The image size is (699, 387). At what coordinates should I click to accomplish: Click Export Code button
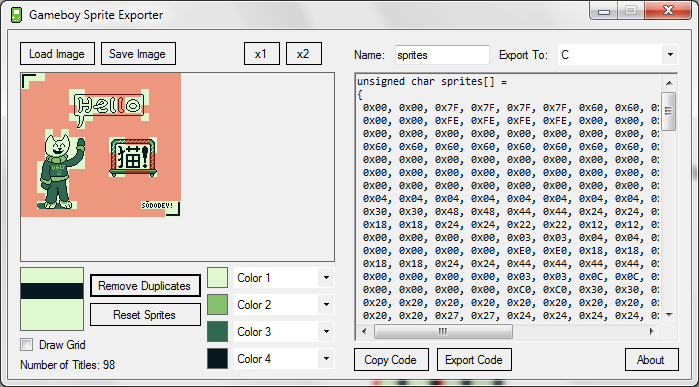click(x=474, y=360)
